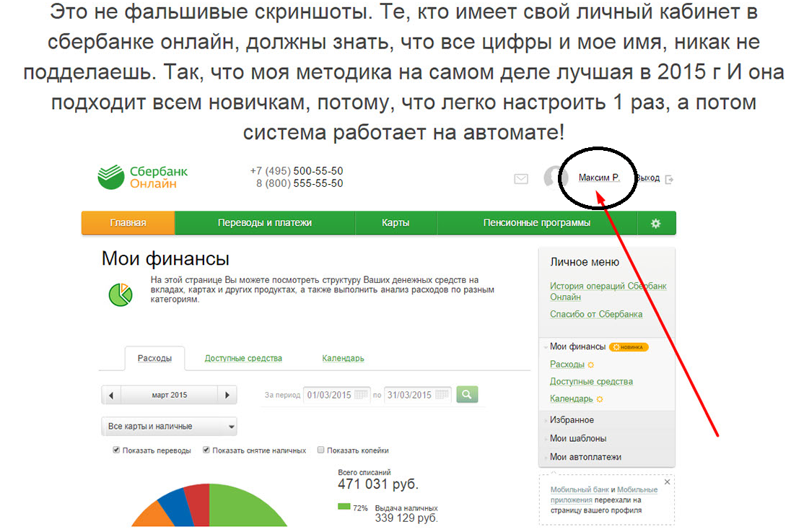The width and height of the screenshot is (791, 532).
Task: Open calendar picker for start date
Action: (x=361, y=395)
